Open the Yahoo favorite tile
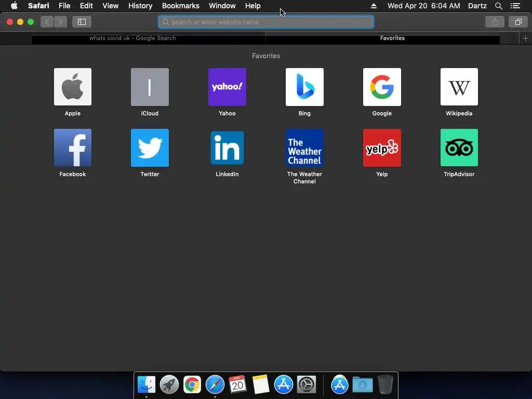Viewport: 532px width, 399px height. click(227, 87)
